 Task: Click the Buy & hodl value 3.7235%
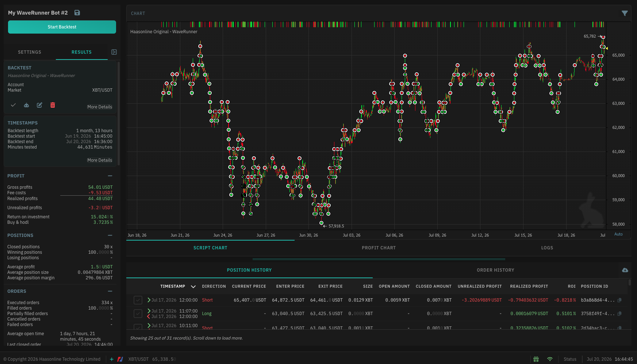[x=103, y=222]
